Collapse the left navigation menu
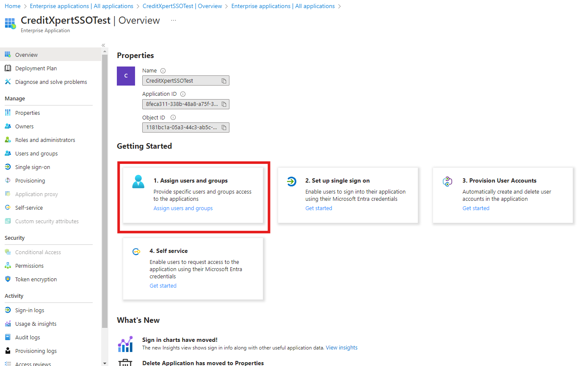This screenshot has width=588, height=366. 103,45
